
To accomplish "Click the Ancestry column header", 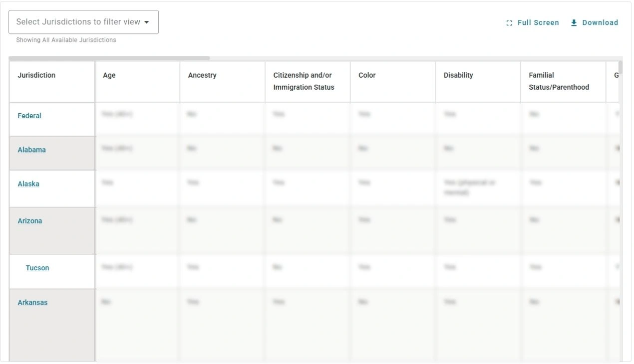I will [x=202, y=75].
